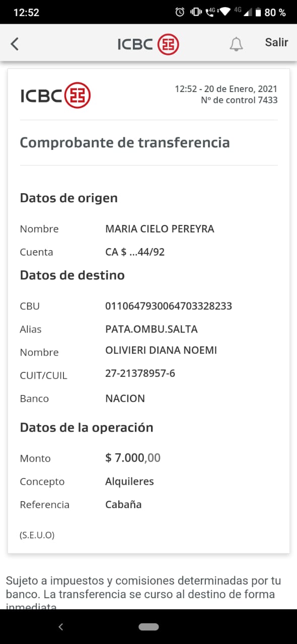Log out with Salir
This screenshot has height=644, width=297.
(276, 43)
